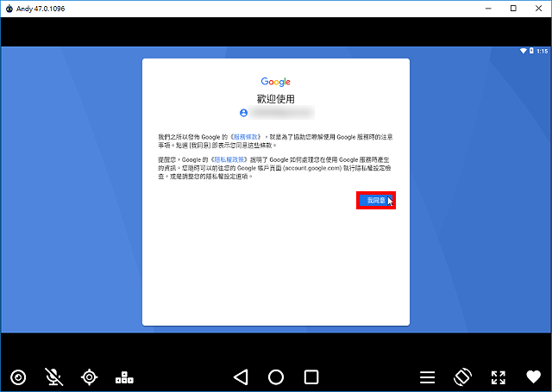
Task: Click the 歡迎使用 welcome heading
Action: pyautogui.click(x=276, y=99)
